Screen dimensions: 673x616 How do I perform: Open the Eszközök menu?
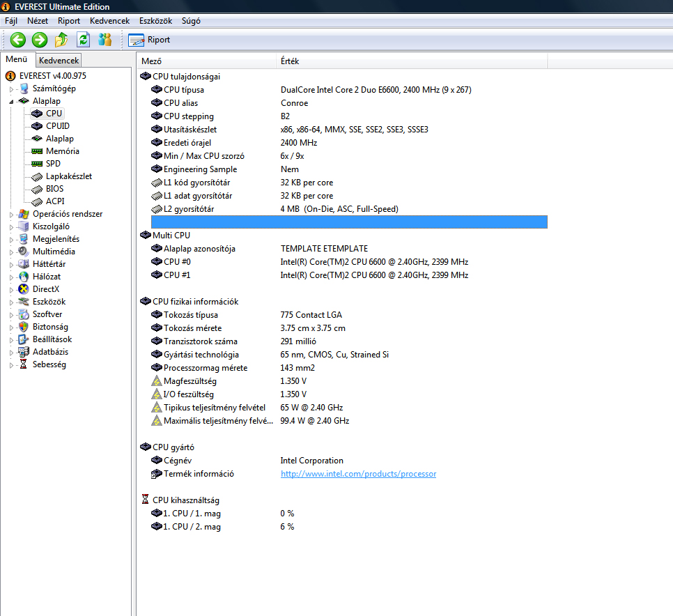[x=156, y=21]
